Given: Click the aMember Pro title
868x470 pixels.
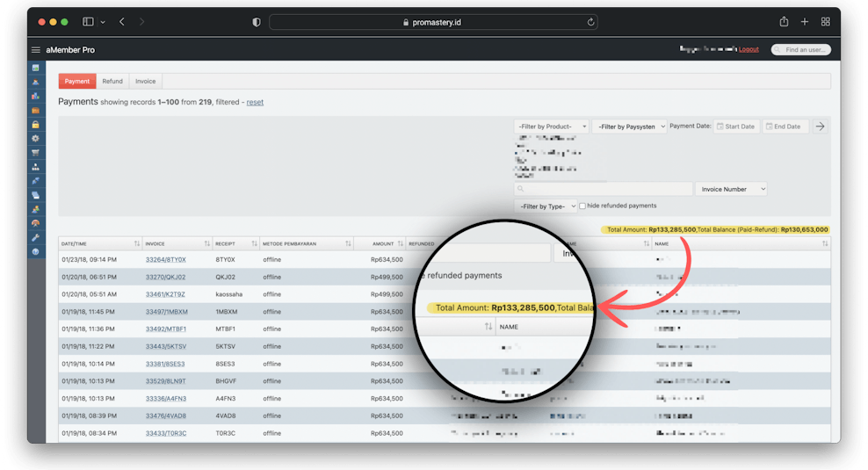Looking at the screenshot, I should 70,50.
